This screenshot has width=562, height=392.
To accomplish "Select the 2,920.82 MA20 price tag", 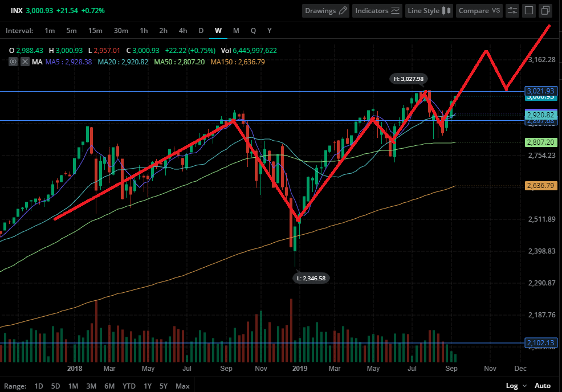I will coord(541,115).
